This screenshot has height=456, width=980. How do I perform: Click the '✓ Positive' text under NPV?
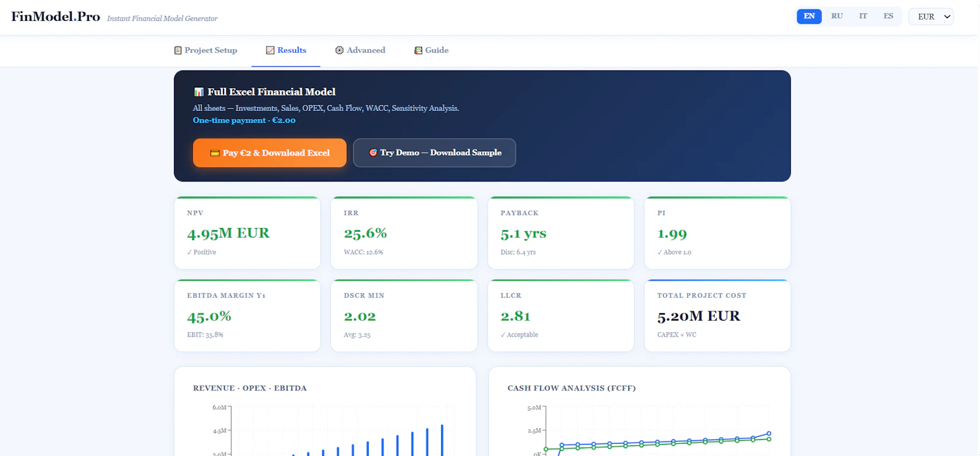pyautogui.click(x=202, y=253)
